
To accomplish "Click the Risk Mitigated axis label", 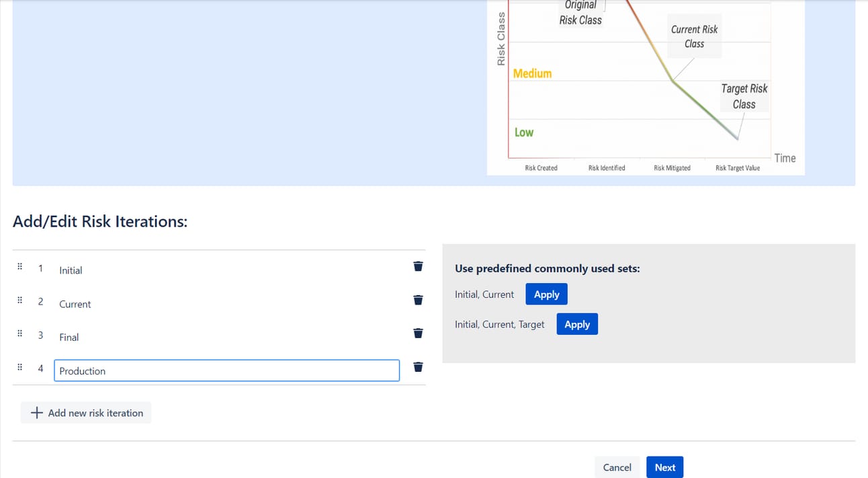I will [x=672, y=168].
